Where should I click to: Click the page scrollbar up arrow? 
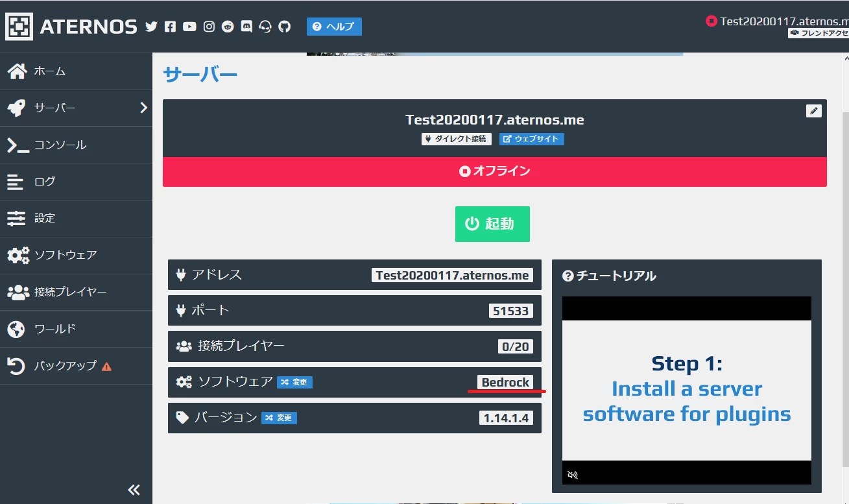[x=845, y=58]
